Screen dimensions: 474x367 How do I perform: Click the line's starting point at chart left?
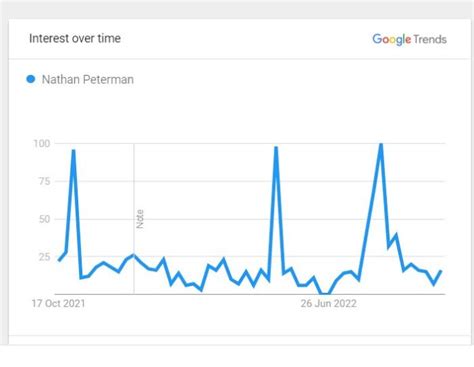59,260
